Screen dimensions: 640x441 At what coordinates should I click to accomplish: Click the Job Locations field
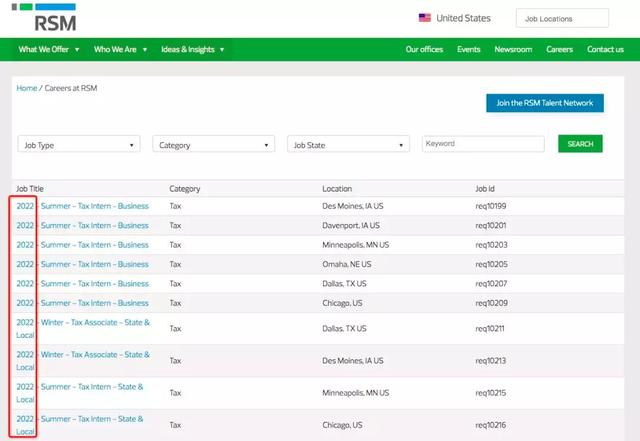point(562,18)
